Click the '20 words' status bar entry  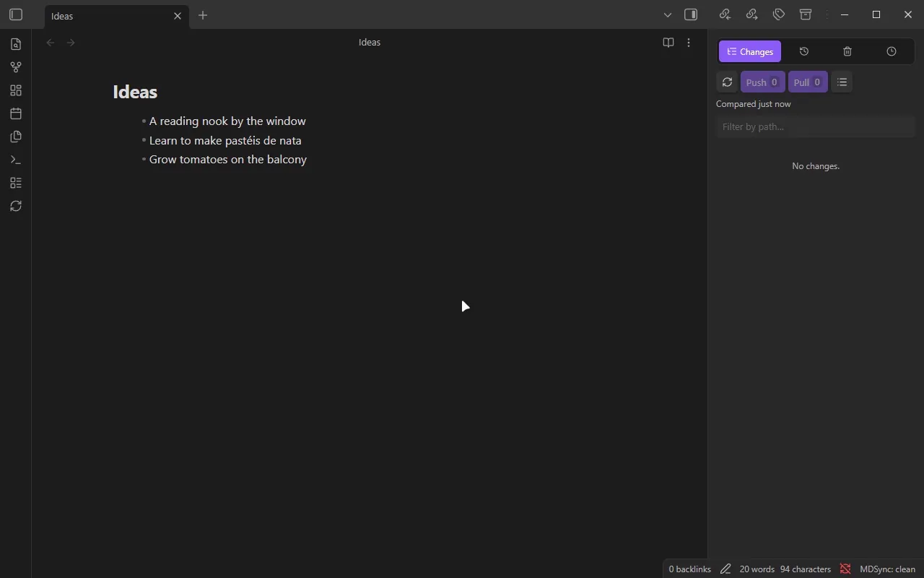[x=757, y=569]
